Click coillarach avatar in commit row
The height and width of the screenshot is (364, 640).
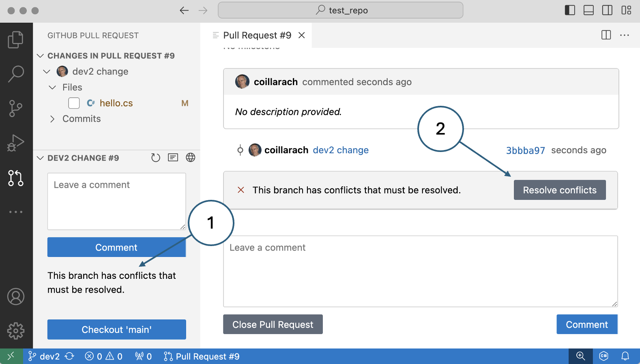(x=255, y=150)
